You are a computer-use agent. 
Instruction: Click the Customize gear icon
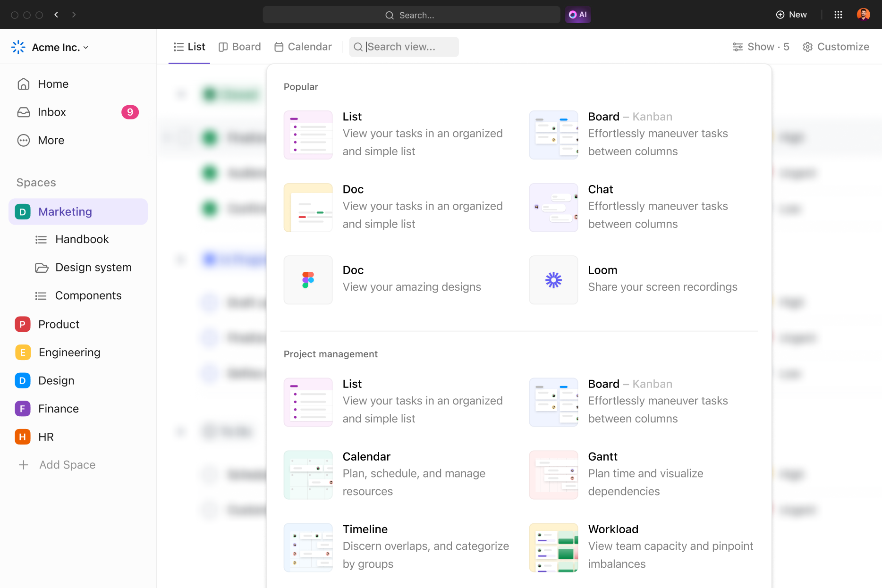pos(808,47)
